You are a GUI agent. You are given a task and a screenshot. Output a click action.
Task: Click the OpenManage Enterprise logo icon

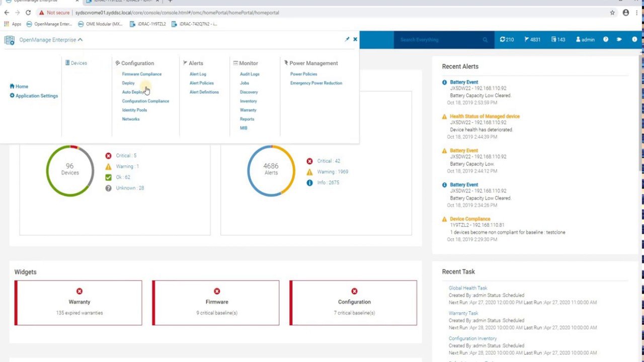point(10,40)
